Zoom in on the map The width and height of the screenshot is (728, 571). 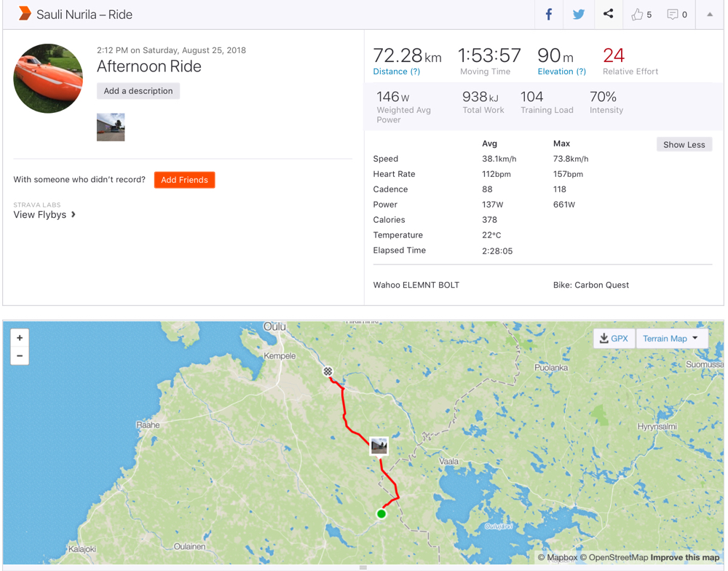coord(20,338)
